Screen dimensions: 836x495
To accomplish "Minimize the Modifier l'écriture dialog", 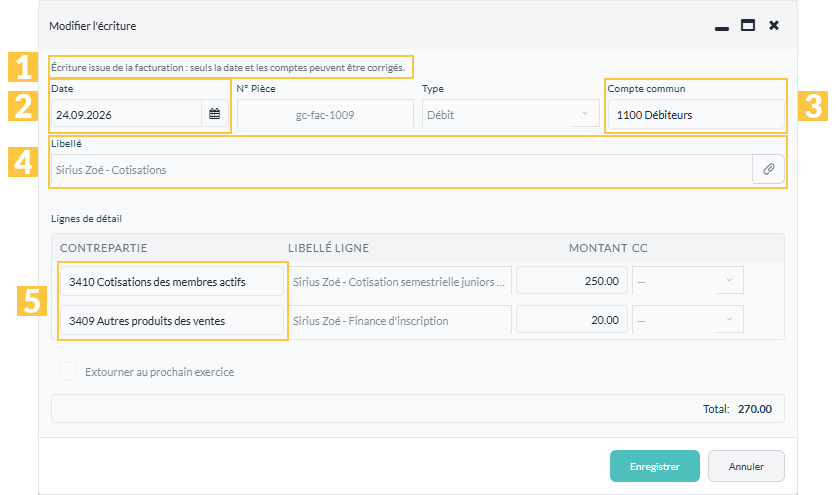I will (722, 27).
